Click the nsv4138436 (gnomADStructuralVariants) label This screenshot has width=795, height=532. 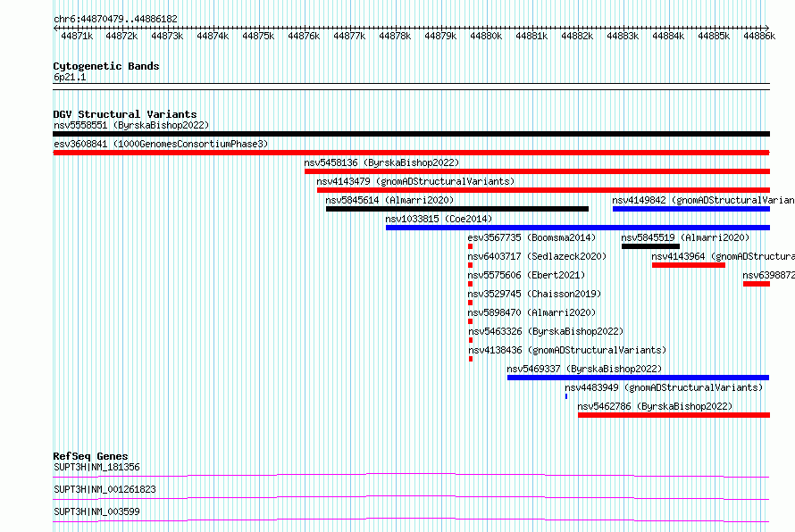tap(567, 350)
